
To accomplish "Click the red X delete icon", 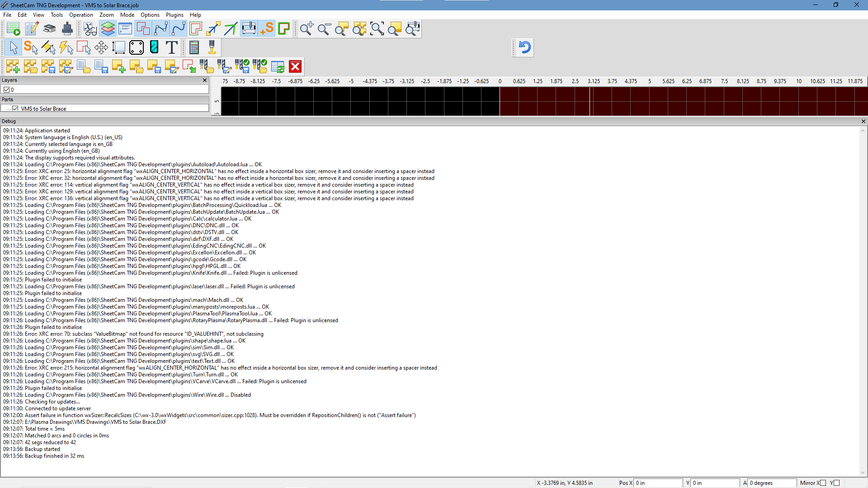I will point(295,67).
